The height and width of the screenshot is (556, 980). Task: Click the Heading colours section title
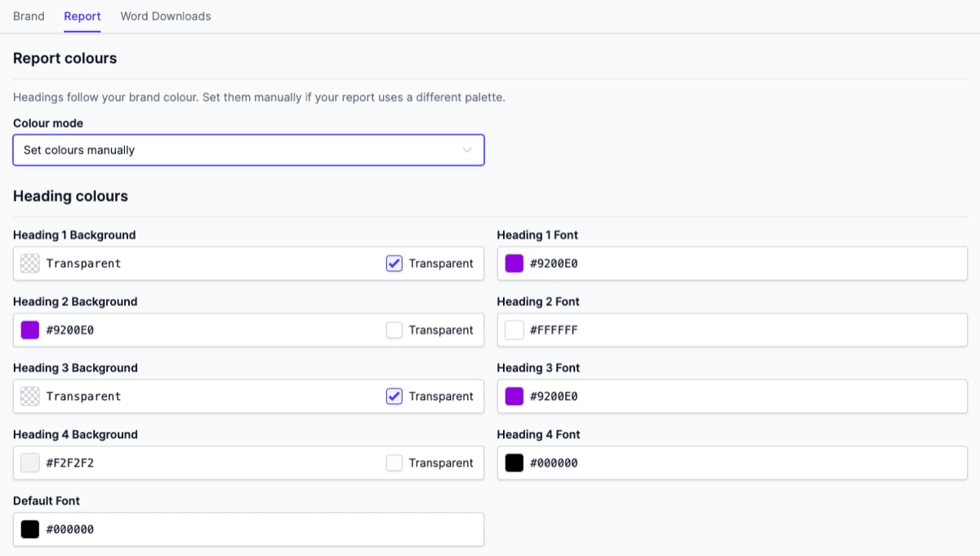tap(71, 196)
